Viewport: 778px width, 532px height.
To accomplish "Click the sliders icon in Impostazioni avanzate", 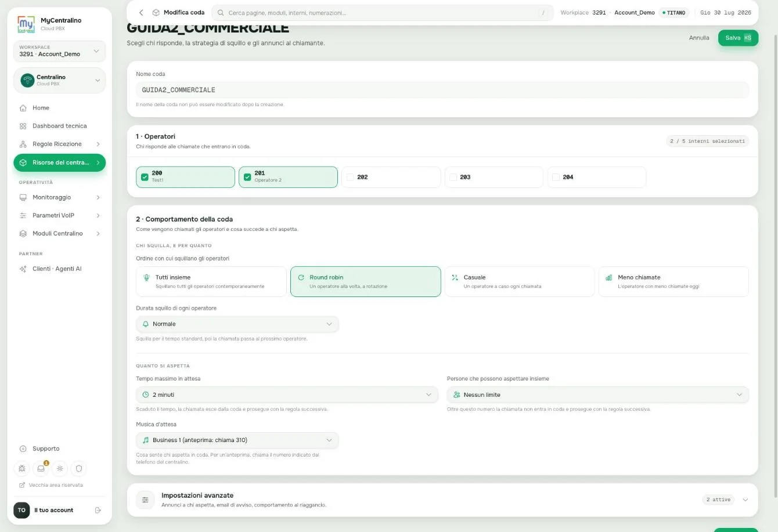I will pyautogui.click(x=145, y=500).
